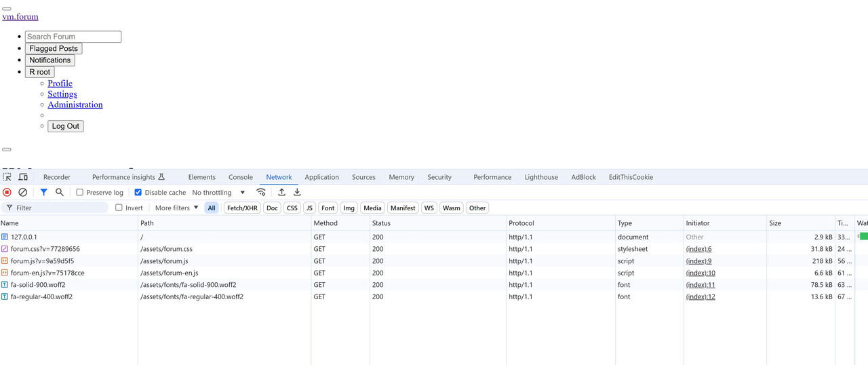Open initiator link (index):12
This screenshot has height=365, width=868.
[x=701, y=296]
